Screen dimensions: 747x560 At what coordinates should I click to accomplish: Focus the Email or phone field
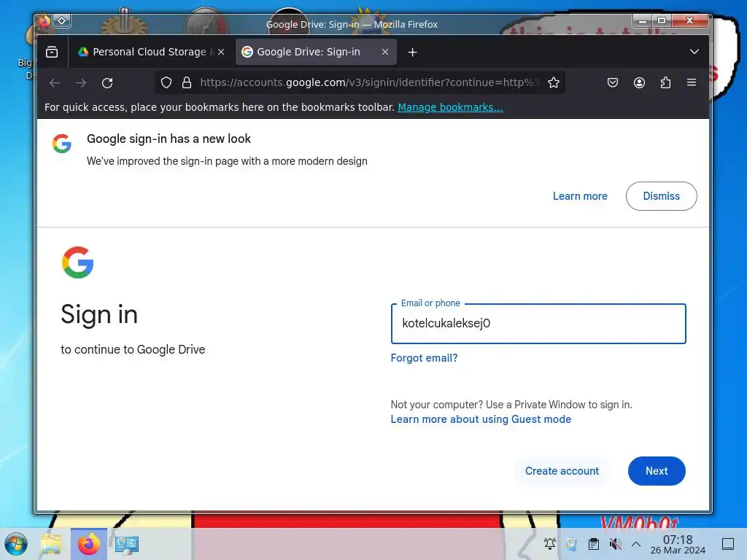[x=538, y=323]
